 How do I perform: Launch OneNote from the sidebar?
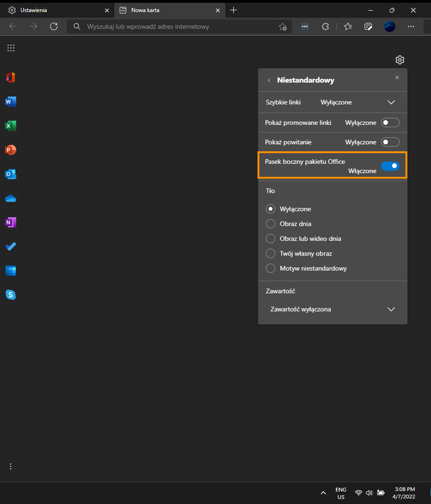pos(11,222)
